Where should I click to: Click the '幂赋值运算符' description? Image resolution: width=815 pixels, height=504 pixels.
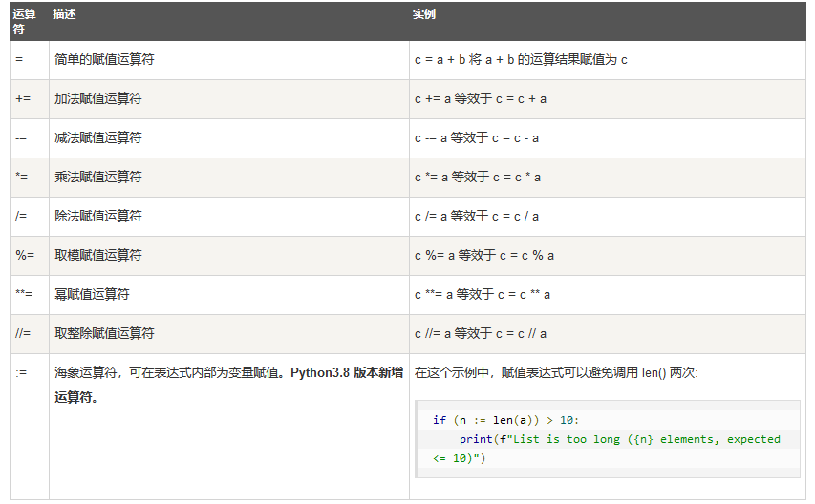(x=92, y=294)
